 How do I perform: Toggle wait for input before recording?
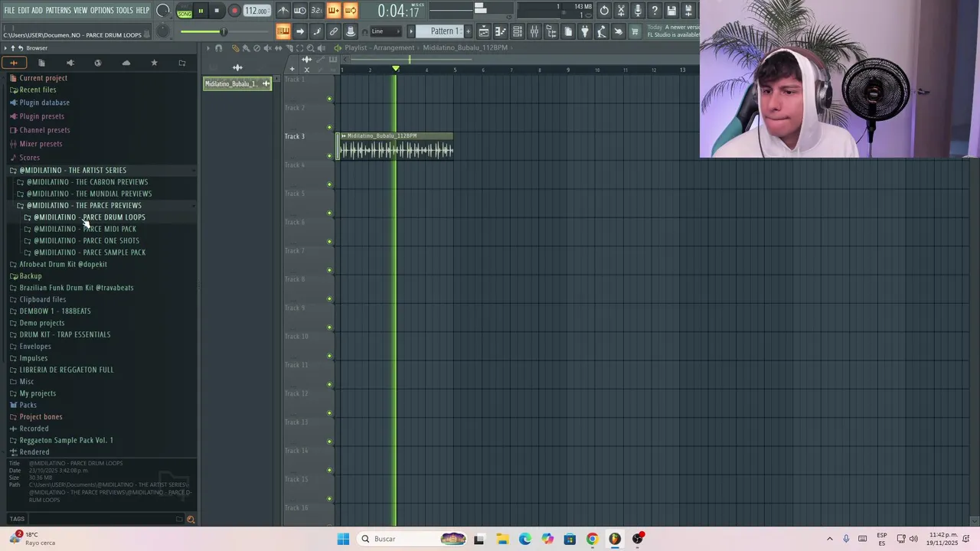coord(299,11)
